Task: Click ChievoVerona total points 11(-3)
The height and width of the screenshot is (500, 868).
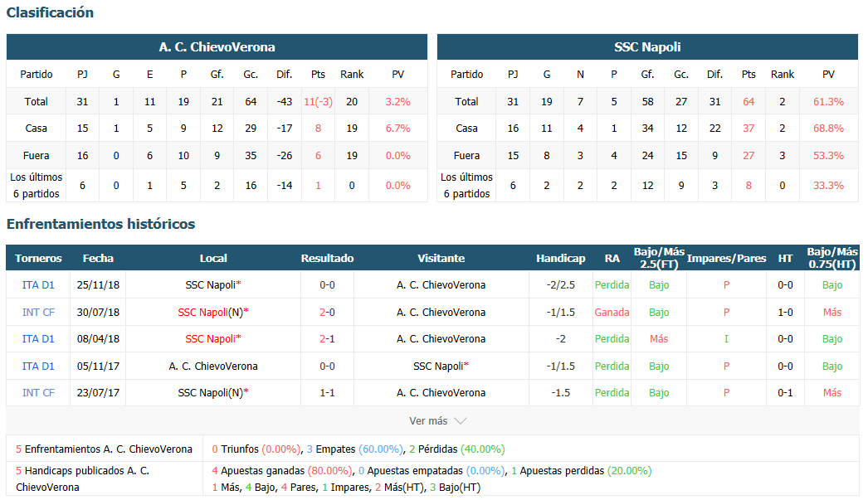Action: click(318, 102)
